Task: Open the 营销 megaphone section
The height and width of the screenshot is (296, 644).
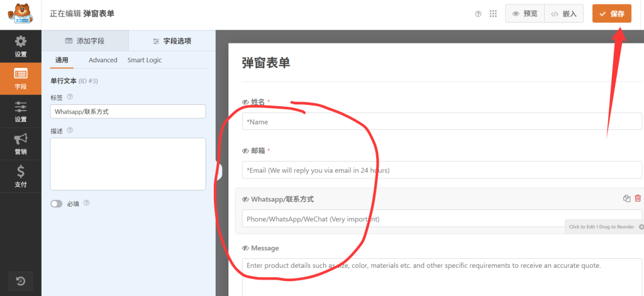Action: (21, 144)
